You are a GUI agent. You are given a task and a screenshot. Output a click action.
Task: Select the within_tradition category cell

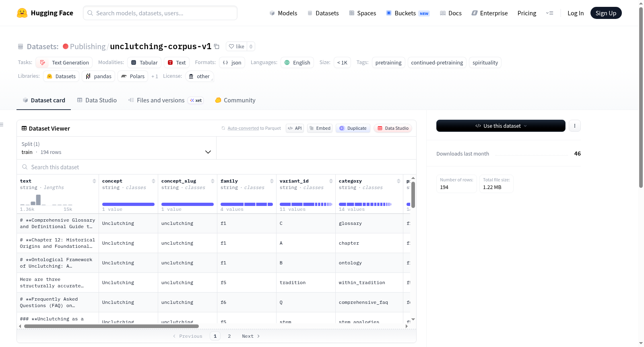(x=369, y=283)
